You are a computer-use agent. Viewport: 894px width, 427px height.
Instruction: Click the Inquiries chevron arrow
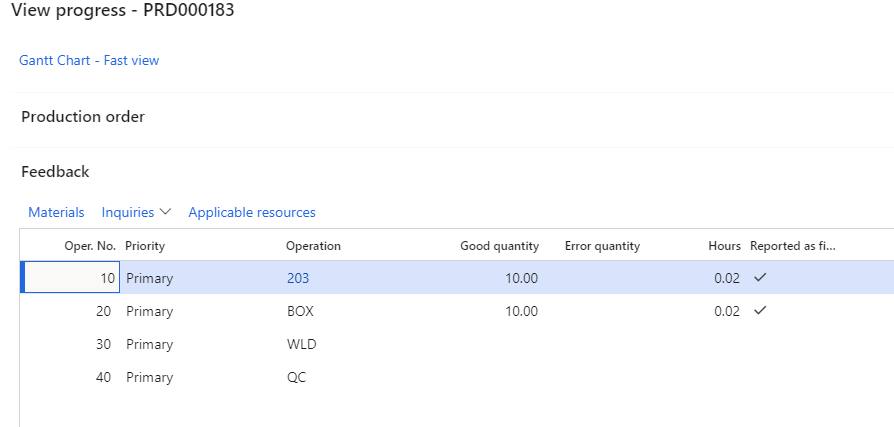click(x=165, y=212)
